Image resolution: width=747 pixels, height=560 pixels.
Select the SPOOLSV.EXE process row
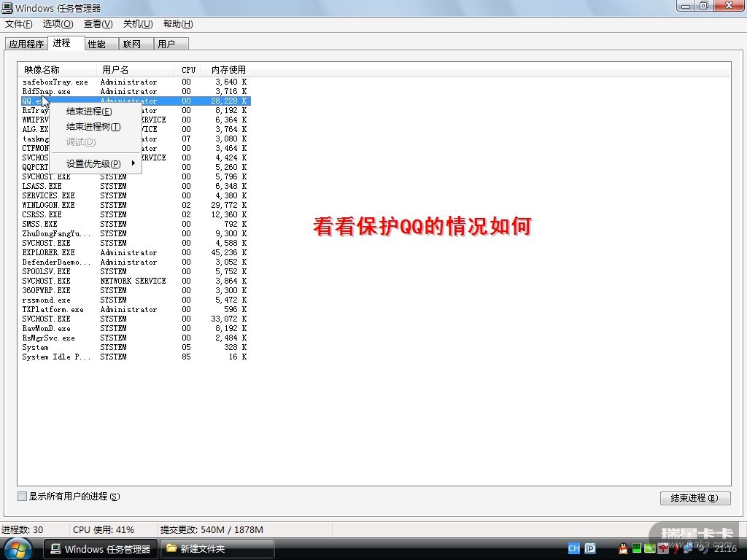point(135,271)
